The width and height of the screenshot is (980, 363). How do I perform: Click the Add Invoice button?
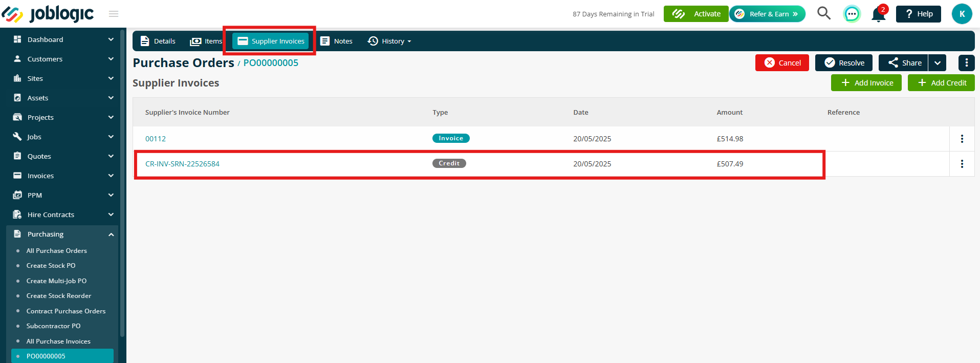[866, 83]
